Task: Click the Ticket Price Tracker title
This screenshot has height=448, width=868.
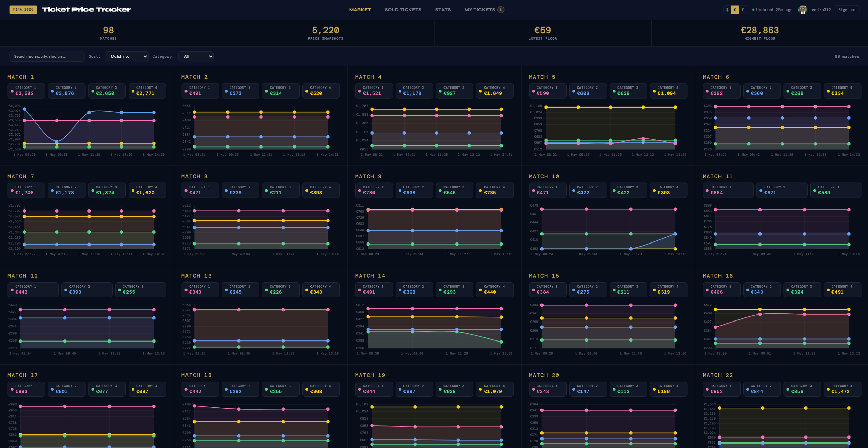Action: coord(86,9)
